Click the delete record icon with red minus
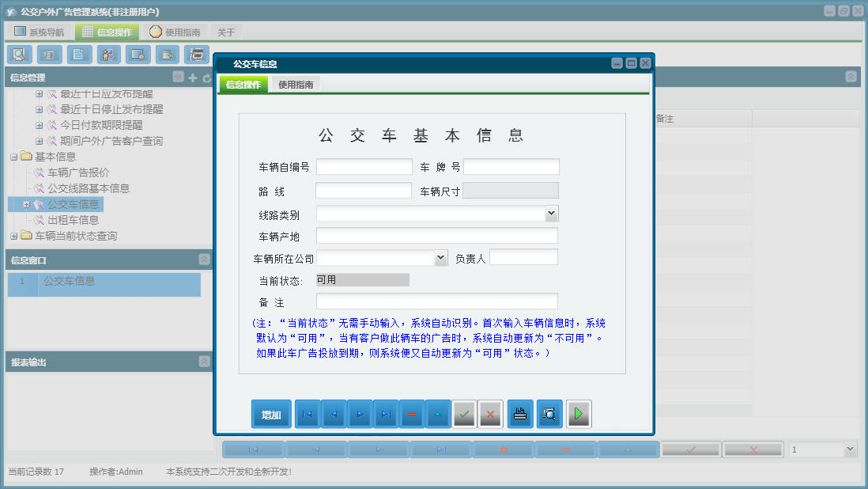This screenshot has height=489, width=868. tap(411, 414)
